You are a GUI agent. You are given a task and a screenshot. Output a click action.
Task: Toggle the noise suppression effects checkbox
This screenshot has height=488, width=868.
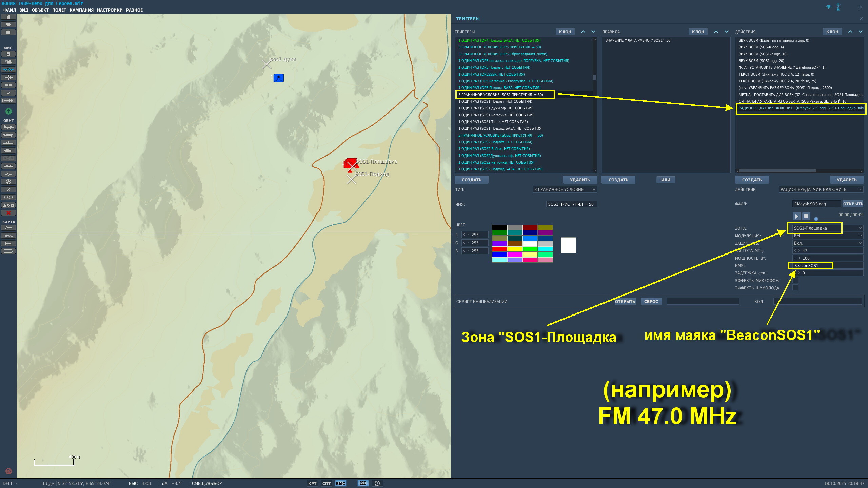[795, 288]
